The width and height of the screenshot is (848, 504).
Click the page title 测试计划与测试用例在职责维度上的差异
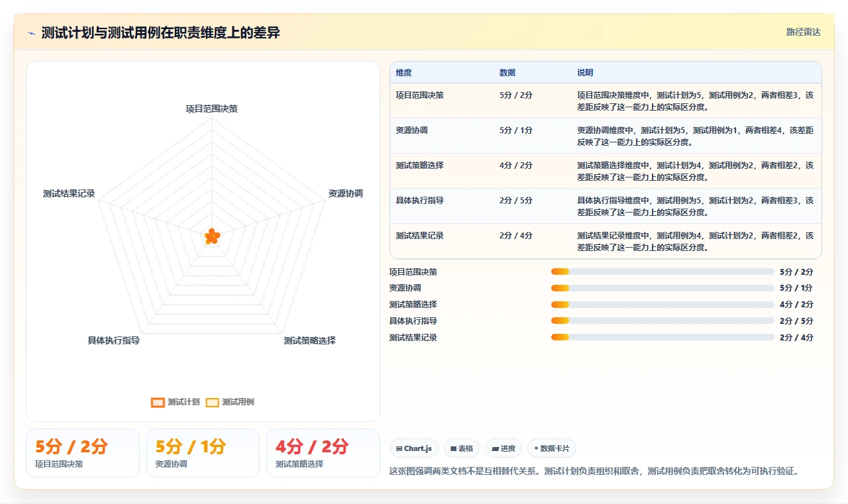point(160,33)
